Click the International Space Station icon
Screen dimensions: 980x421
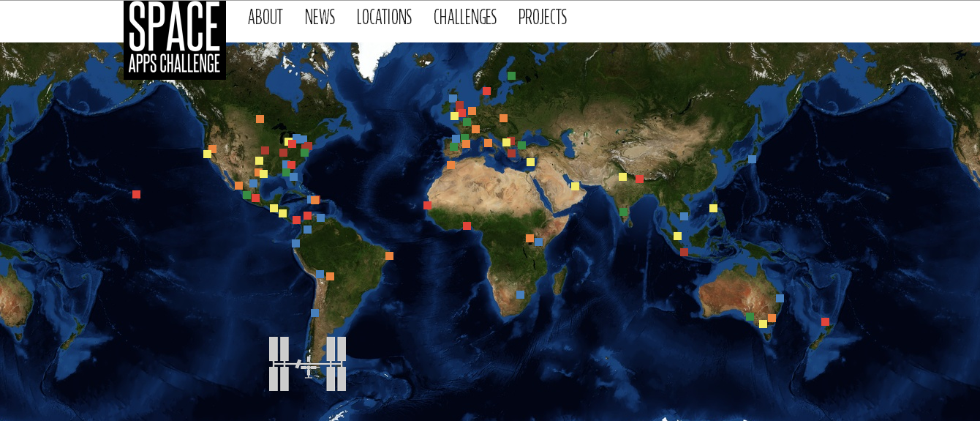[307, 364]
